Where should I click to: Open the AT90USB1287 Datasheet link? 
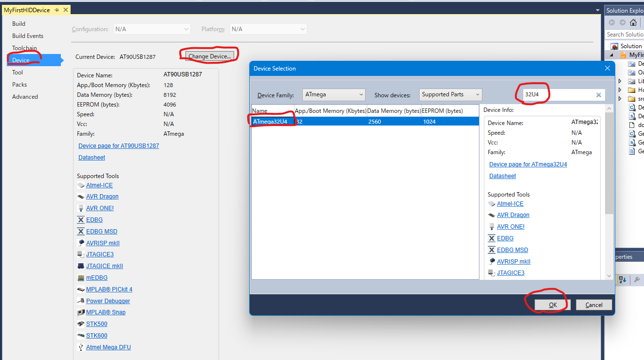pyautogui.click(x=92, y=158)
